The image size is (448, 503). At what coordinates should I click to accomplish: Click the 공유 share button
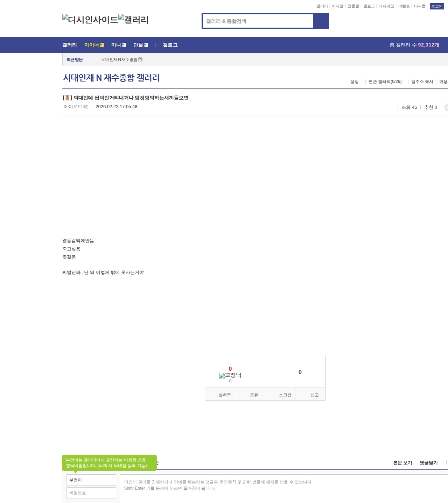(x=250, y=394)
